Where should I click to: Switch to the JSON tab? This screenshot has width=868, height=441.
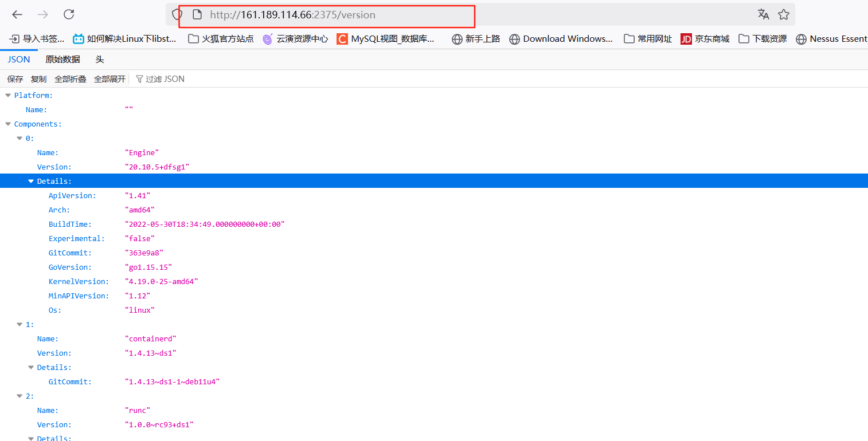click(x=19, y=60)
